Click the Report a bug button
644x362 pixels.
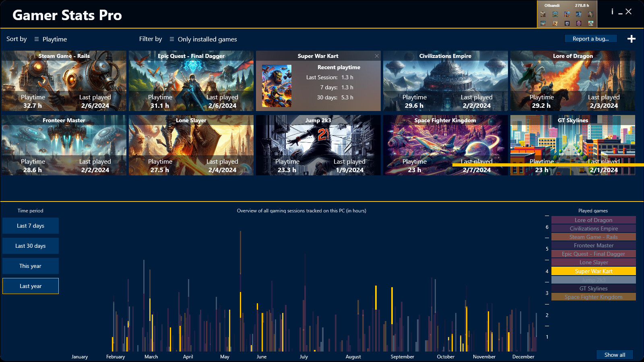[x=590, y=39]
